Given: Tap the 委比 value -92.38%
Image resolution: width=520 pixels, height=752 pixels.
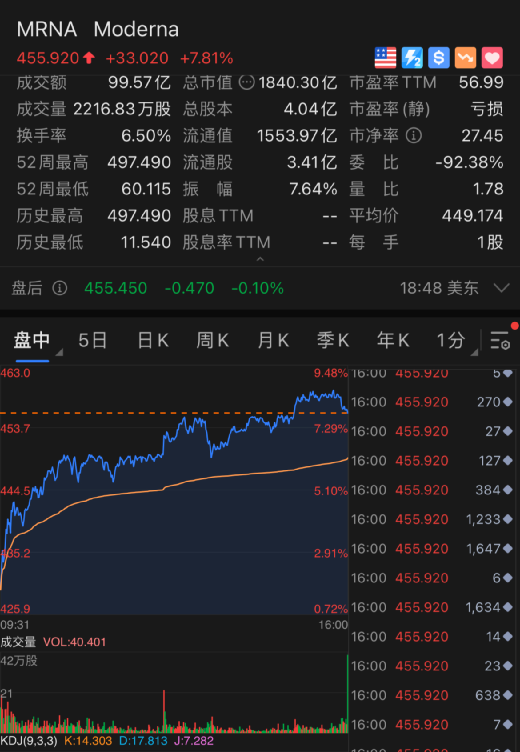Looking at the screenshot, I should click(x=469, y=163).
